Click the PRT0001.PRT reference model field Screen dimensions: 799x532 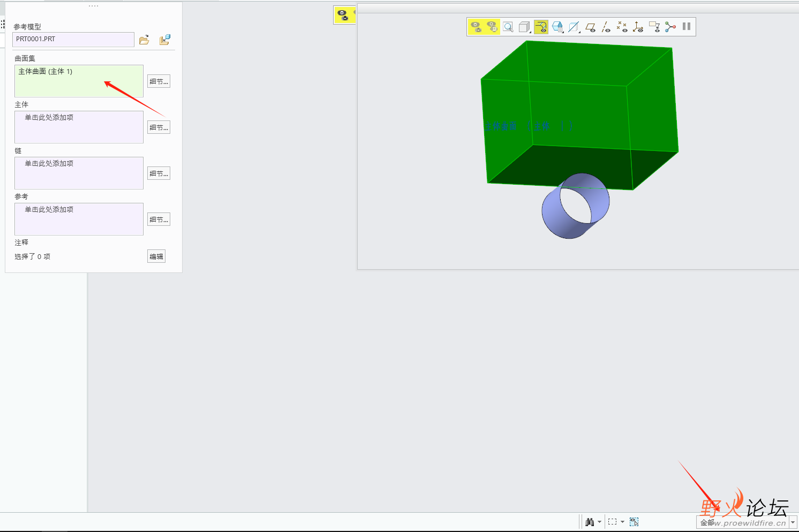[x=73, y=39]
